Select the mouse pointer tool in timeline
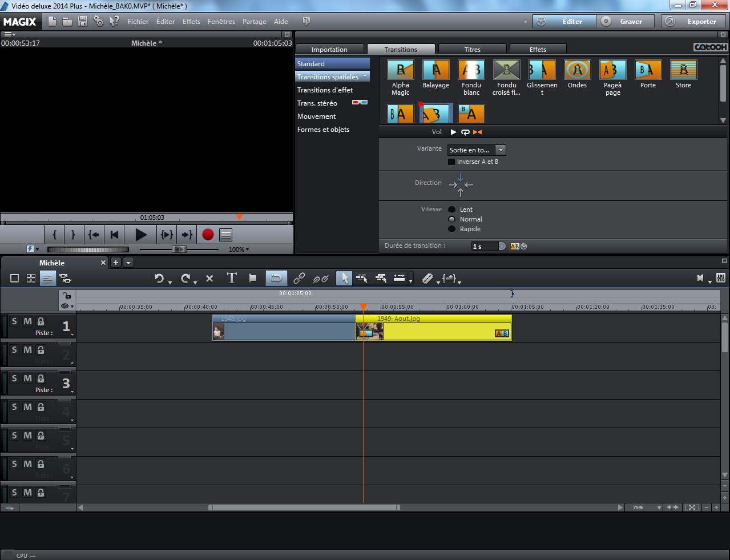 coord(344,278)
